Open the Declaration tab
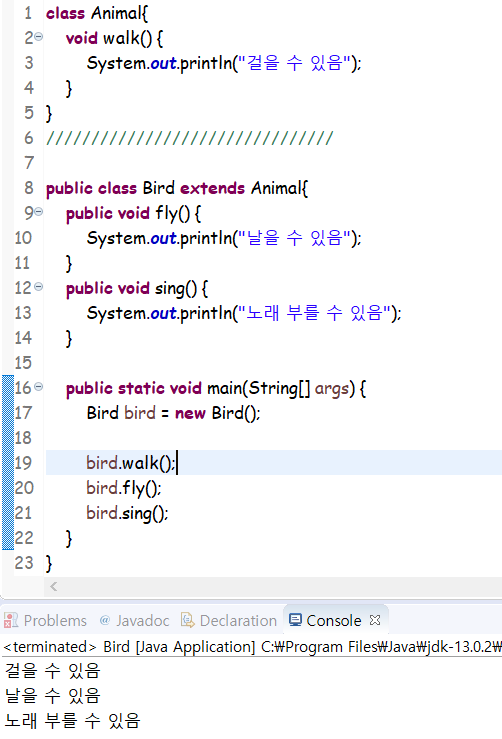 pos(229,620)
